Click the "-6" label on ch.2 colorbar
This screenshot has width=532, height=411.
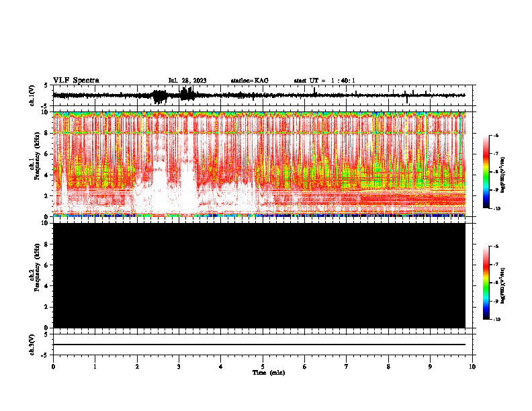[496, 246]
